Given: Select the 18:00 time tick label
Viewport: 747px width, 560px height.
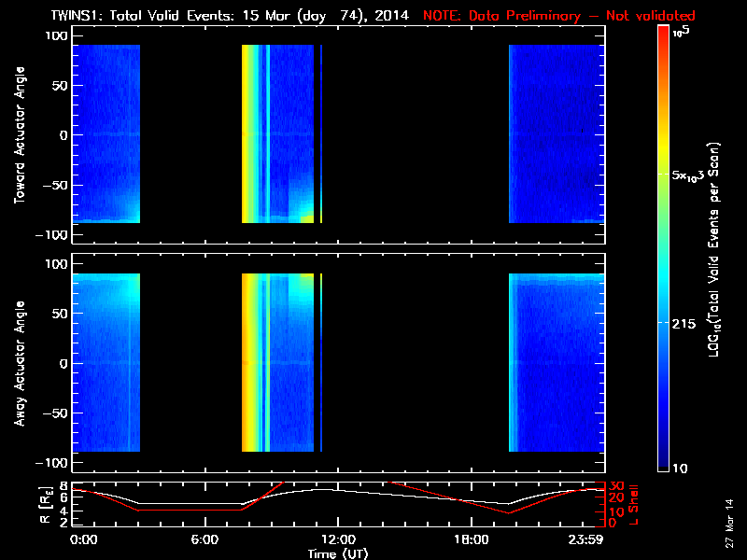Looking at the screenshot, I should coord(470,539).
